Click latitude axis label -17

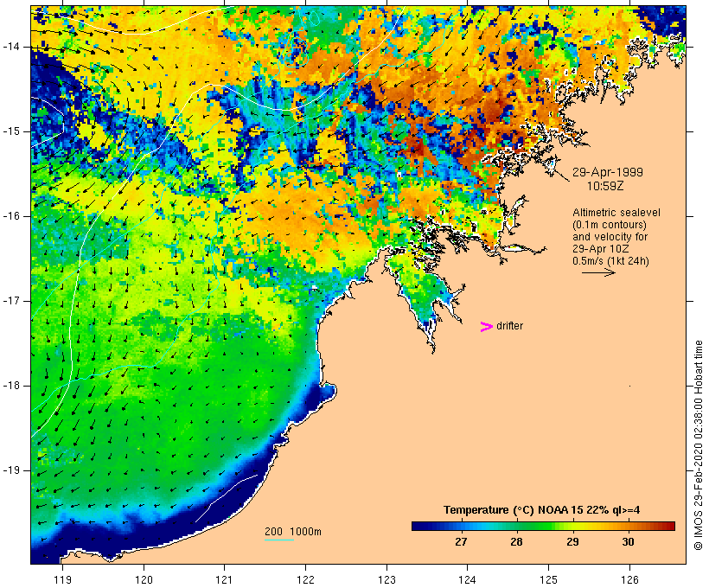coord(11,301)
